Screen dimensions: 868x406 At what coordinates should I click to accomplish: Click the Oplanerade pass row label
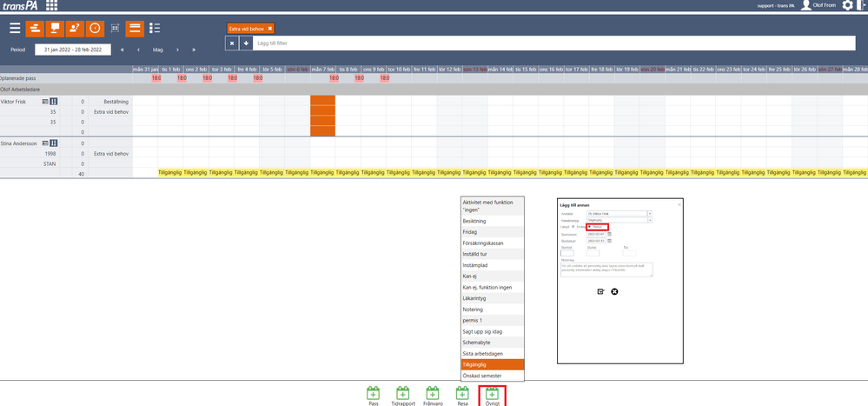(17, 78)
